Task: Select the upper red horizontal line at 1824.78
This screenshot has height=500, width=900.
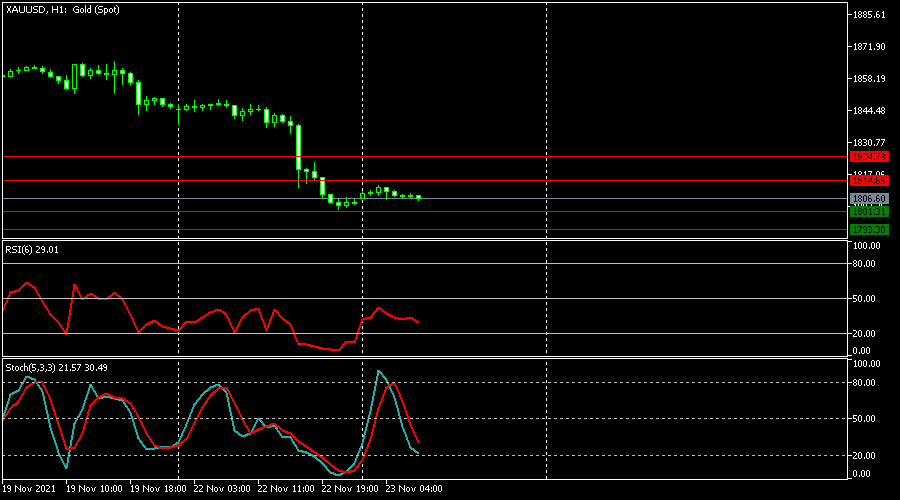Action: [x=425, y=156]
